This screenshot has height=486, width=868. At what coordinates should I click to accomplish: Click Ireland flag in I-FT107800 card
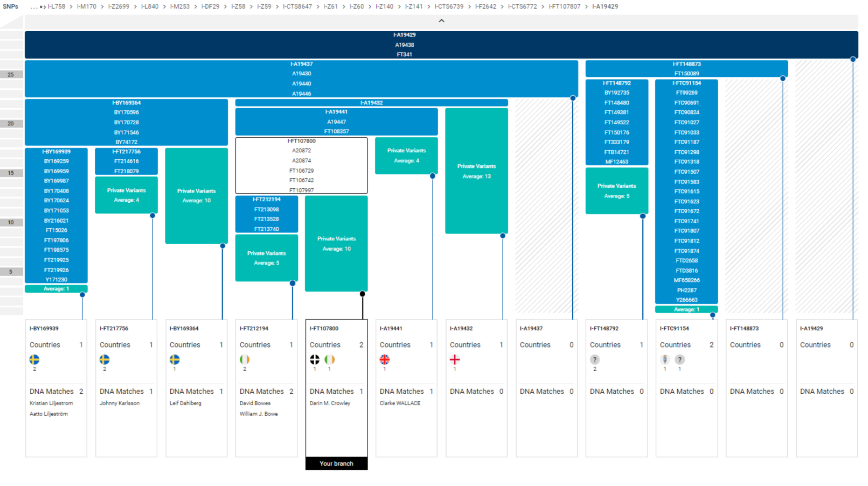click(329, 359)
